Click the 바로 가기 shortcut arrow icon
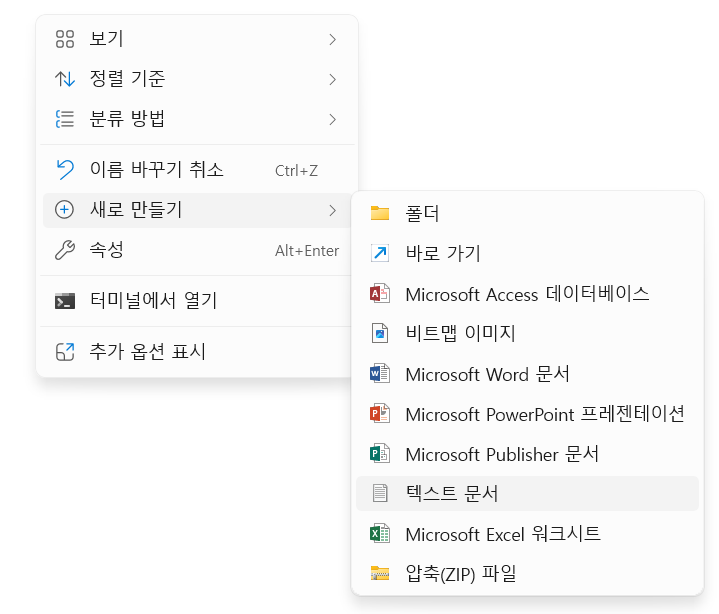 pos(380,253)
